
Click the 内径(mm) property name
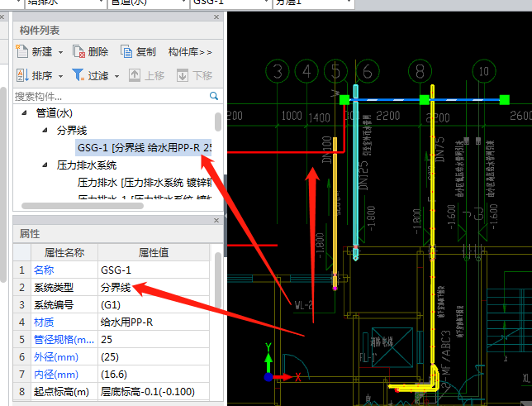[x=56, y=375]
